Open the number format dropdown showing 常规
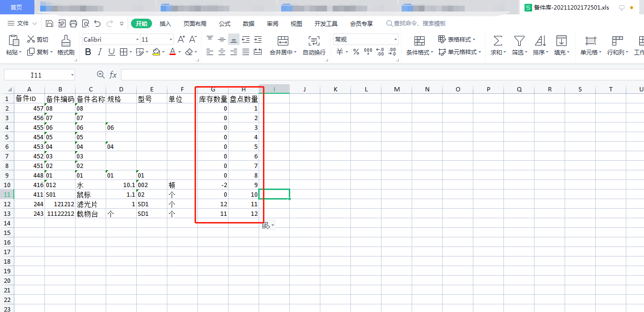Screen dimensions: 644x312 pyautogui.click(x=395, y=40)
